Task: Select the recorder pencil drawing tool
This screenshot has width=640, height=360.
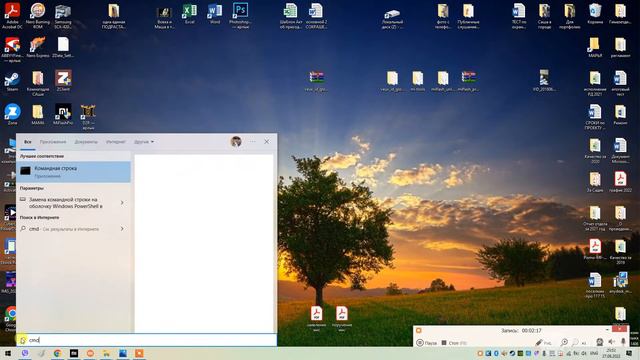Action: click(x=540, y=343)
